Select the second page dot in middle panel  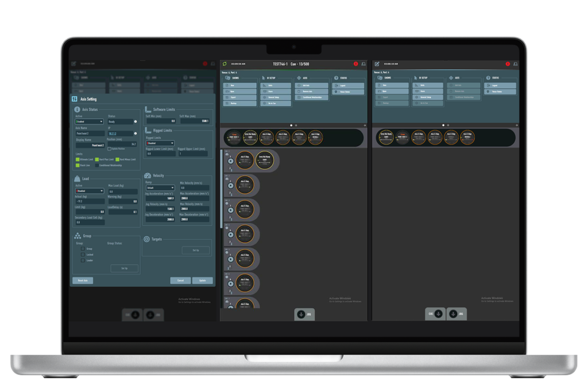296,126
